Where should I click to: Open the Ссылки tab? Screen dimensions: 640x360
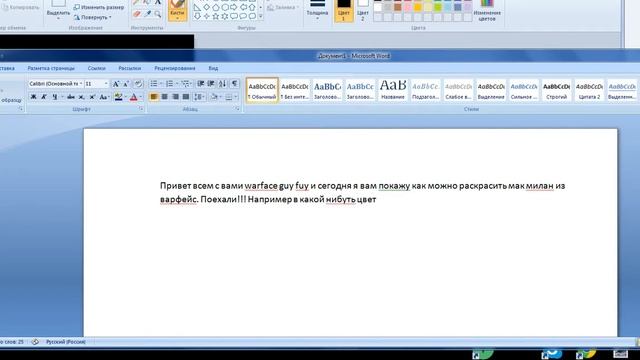pyautogui.click(x=96, y=68)
